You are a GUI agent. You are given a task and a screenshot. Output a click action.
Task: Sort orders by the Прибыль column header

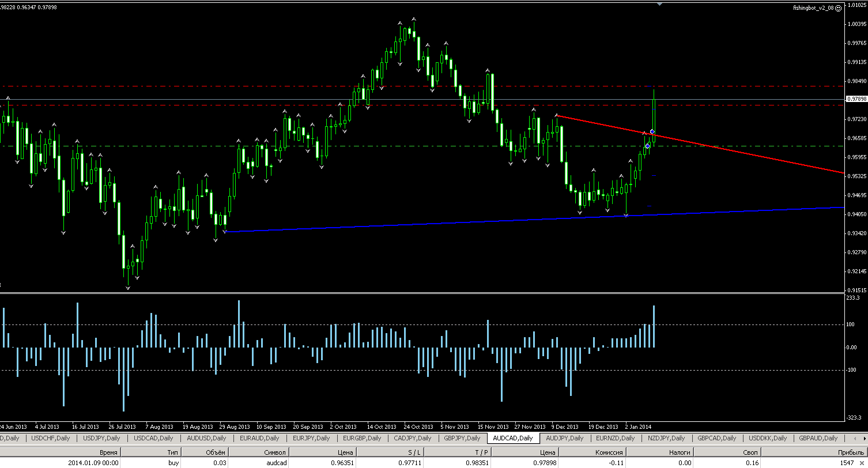[814, 453]
